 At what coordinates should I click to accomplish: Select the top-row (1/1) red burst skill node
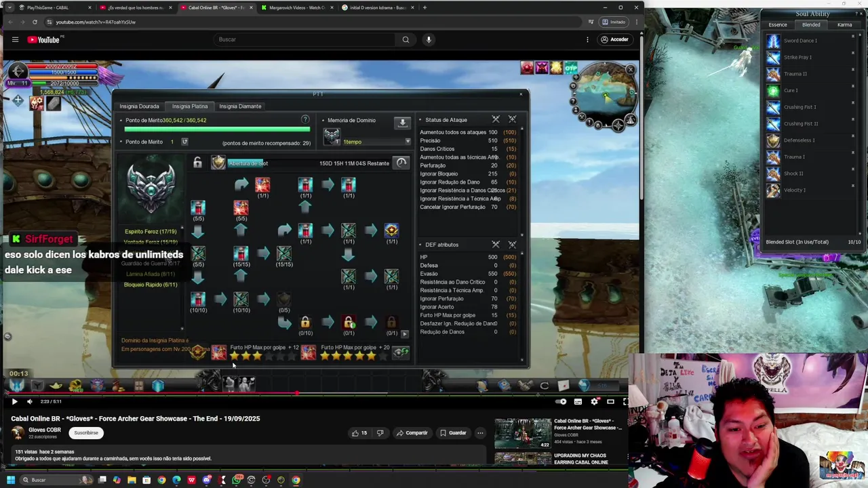tap(262, 184)
